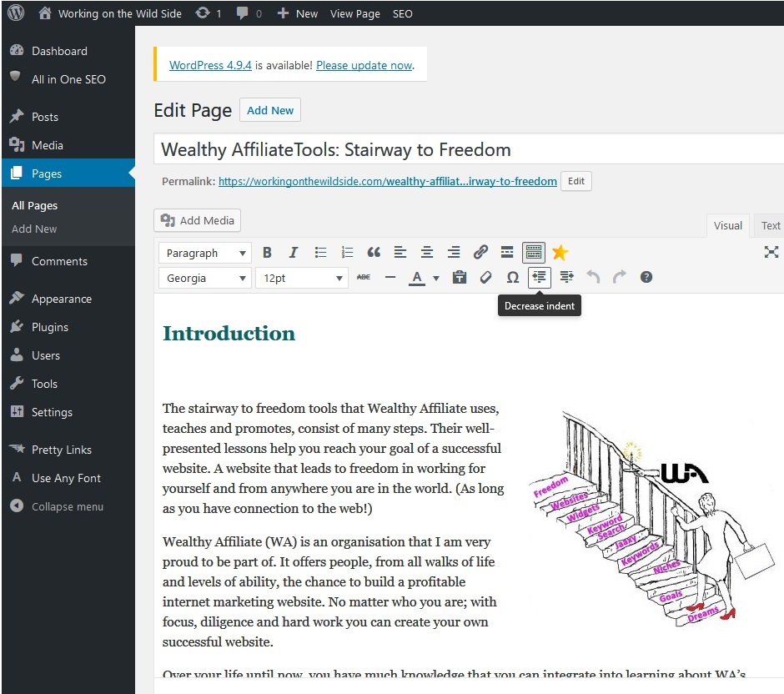Image resolution: width=784 pixels, height=694 pixels.
Task: Click the WordPress logo in the admin bar
Action: pos(16,13)
